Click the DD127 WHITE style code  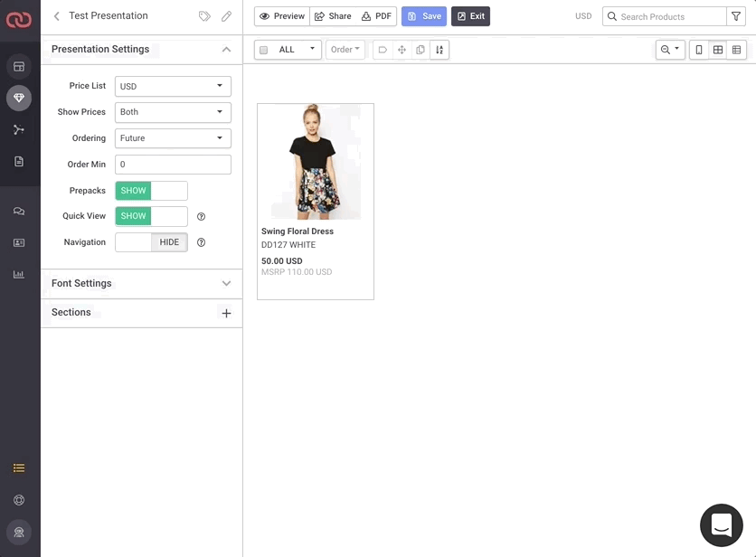288,245
